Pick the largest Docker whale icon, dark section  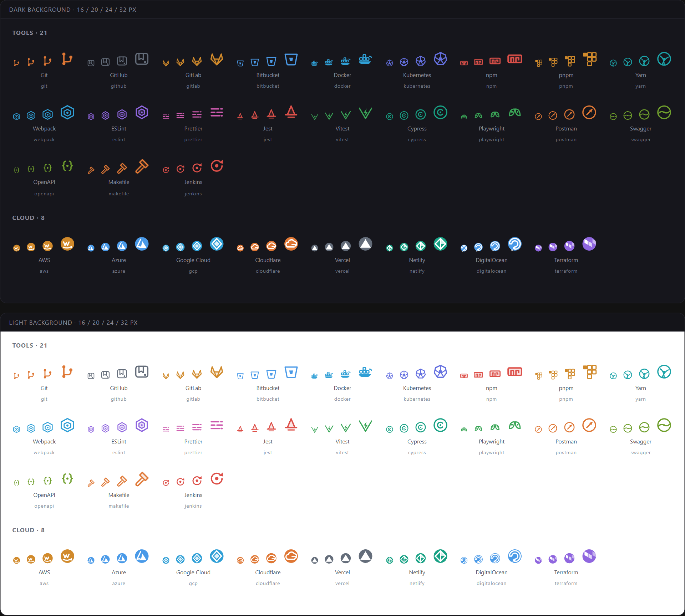click(x=365, y=59)
